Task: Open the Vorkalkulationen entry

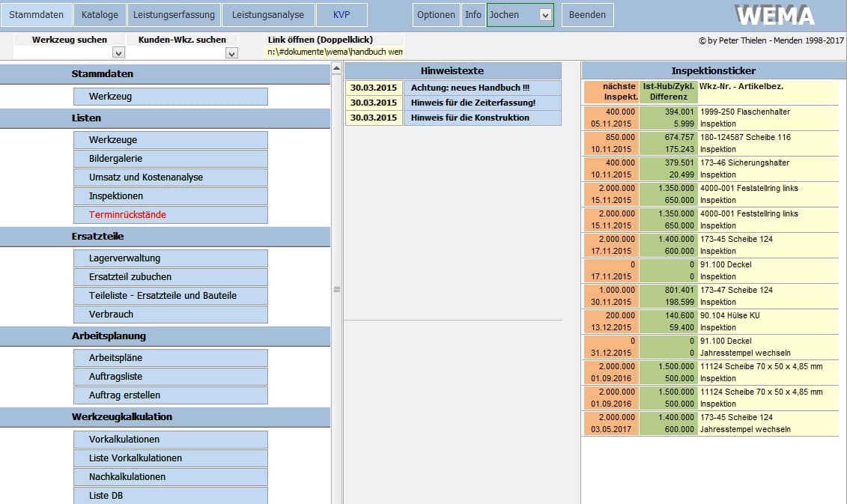Action: pos(171,440)
